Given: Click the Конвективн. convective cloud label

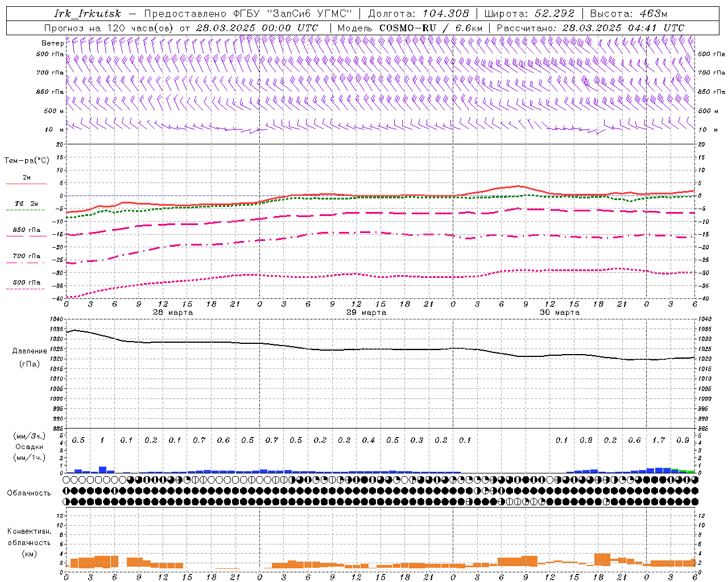Looking at the screenshot, I should pos(29,531).
